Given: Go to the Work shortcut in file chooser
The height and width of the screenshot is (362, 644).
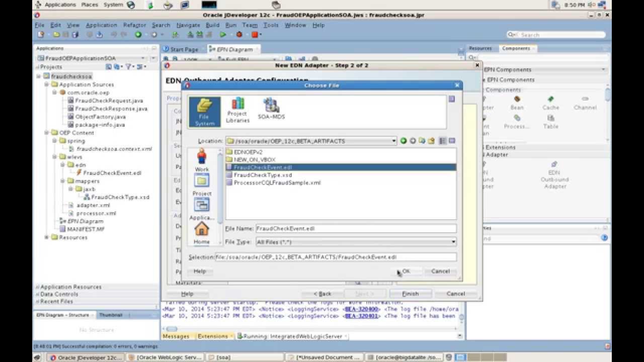Looking at the screenshot, I should coord(202,160).
